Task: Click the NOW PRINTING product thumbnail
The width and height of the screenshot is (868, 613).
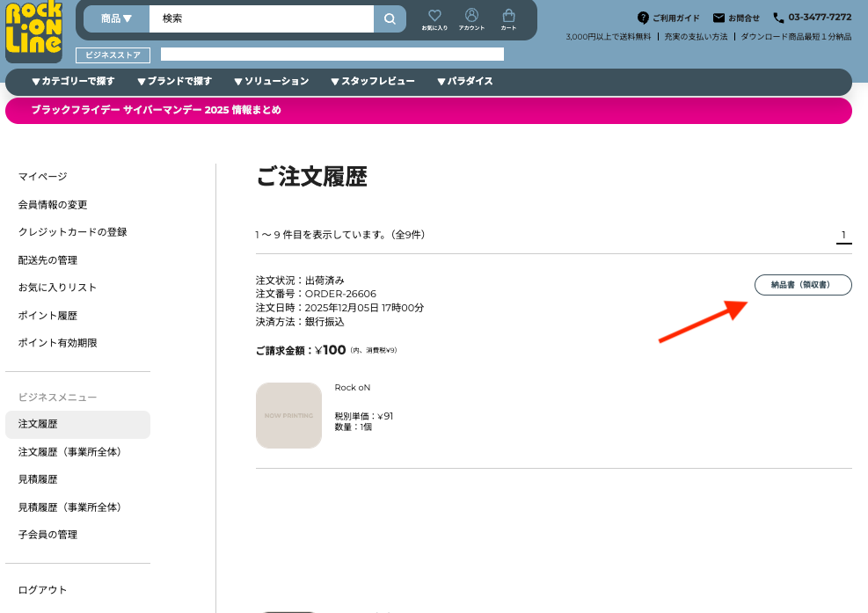Action: [288, 415]
